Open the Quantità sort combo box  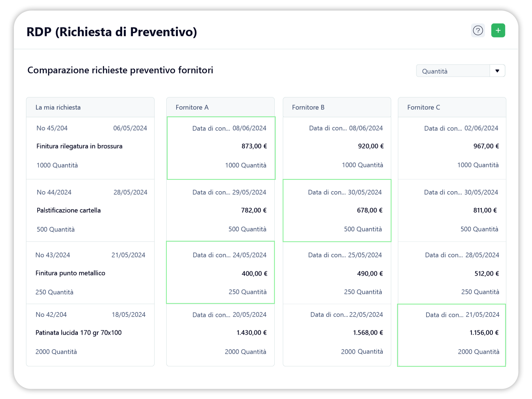tap(461, 71)
